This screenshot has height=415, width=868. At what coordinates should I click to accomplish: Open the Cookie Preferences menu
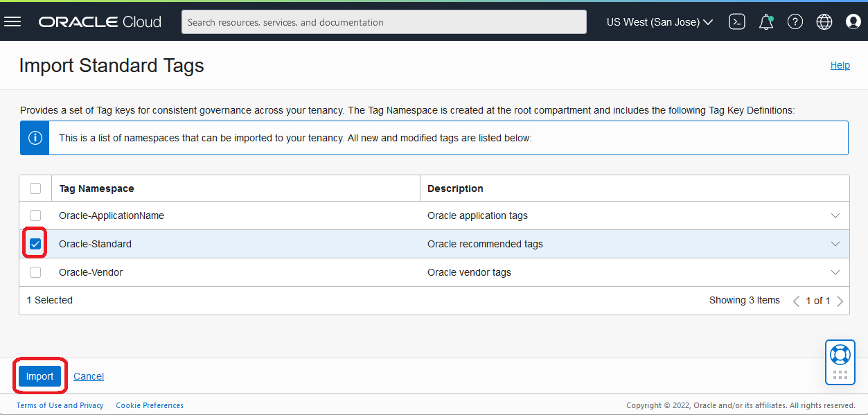point(150,405)
